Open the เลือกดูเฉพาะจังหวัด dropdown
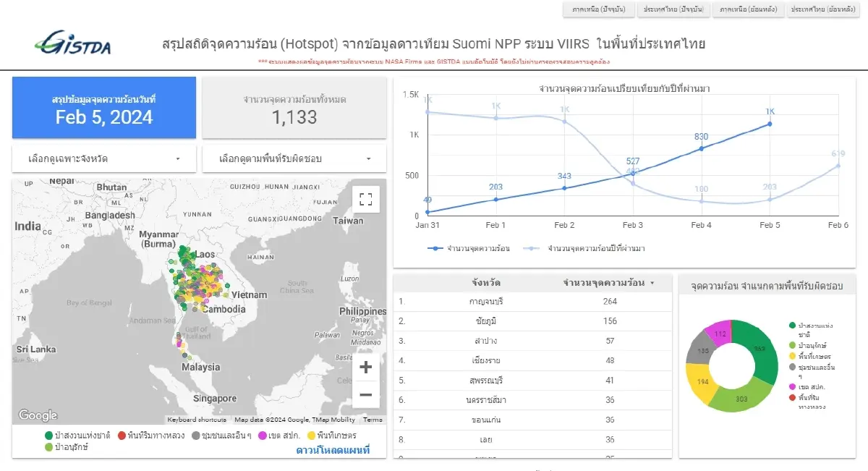The image size is (868, 471). pos(103,158)
